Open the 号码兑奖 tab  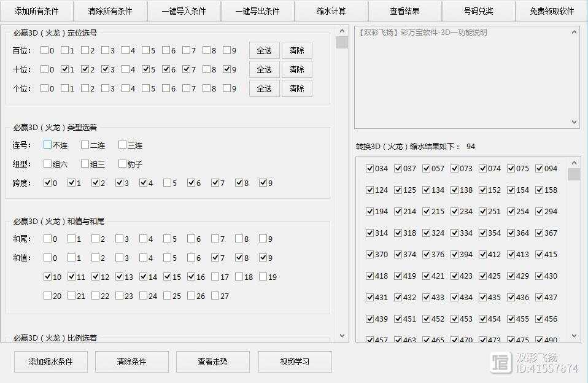point(479,11)
